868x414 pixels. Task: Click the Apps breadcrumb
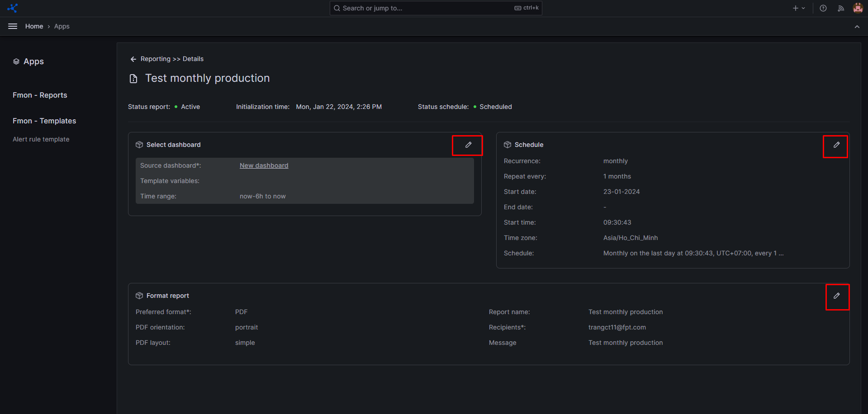[x=62, y=26]
